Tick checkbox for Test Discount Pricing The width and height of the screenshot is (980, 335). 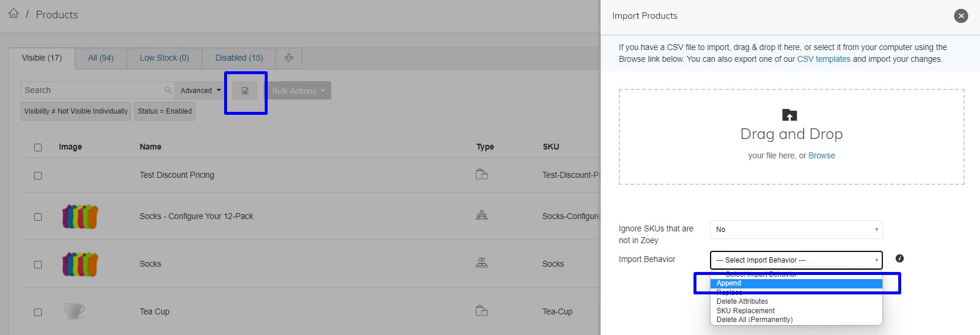38,175
